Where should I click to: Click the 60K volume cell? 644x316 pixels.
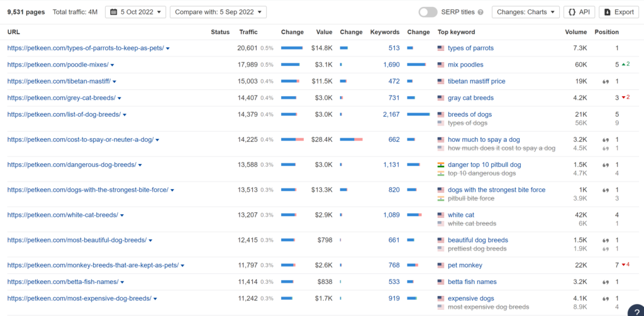click(x=581, y=65)
